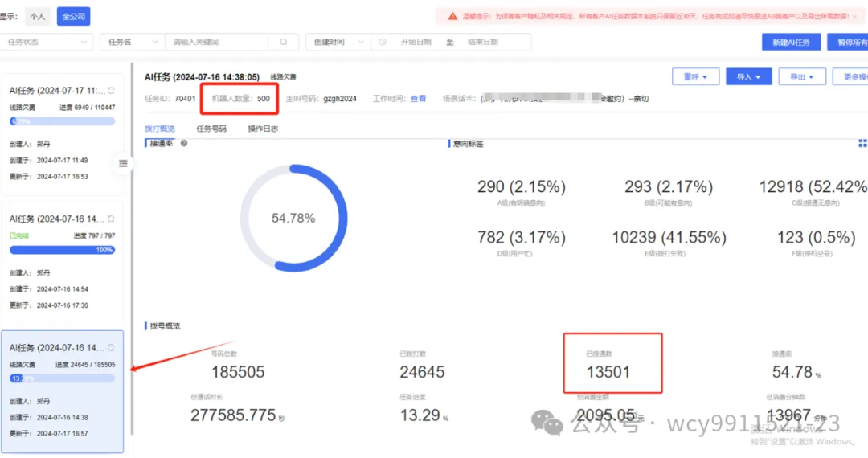This screenshot has height=458, width=868.
Task: Click the grid view icon beside 意向标签
Action: point(862,143)
